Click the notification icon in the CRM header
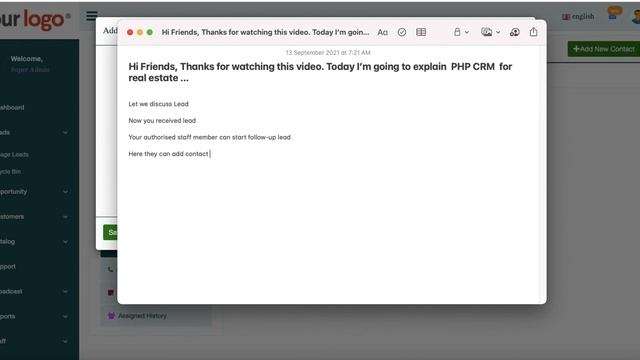The image size is (640, 360). (613, 13)
